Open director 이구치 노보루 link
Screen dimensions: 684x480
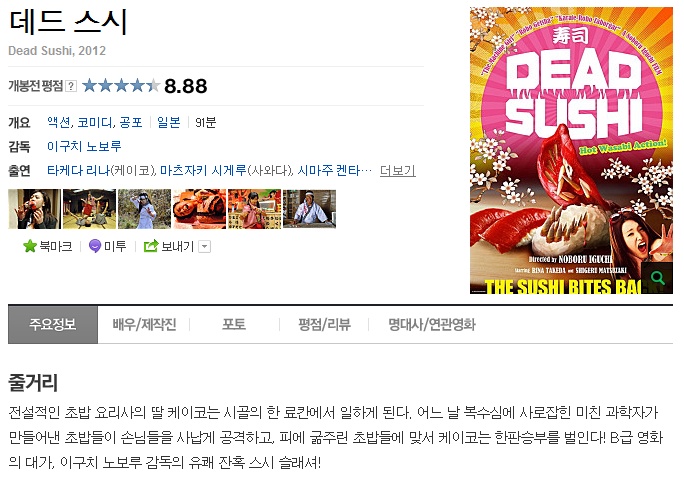coord(84,146)
